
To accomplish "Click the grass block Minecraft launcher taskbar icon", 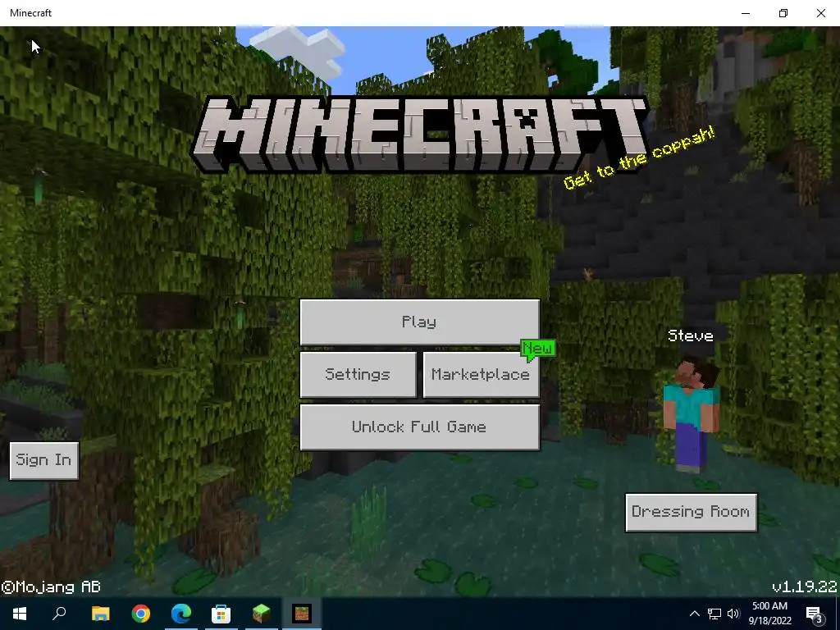I will (x=262, y=614).
